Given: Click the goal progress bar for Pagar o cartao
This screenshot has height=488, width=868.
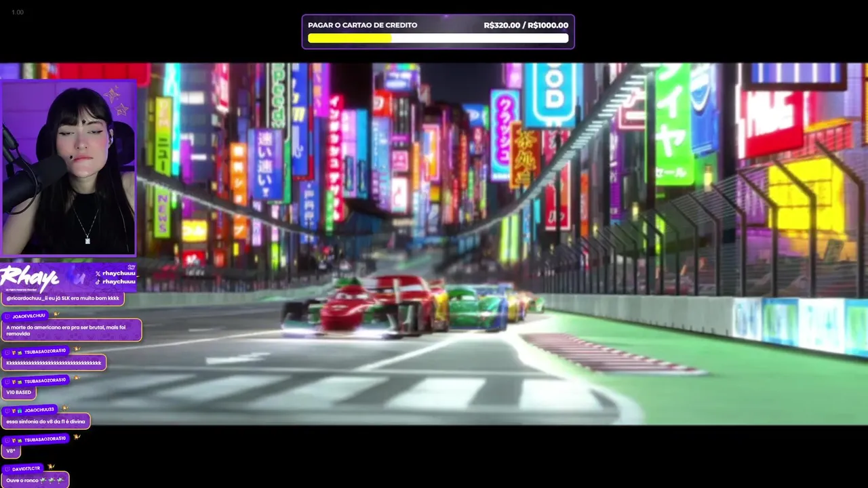Looking at the screenshot, I should pyautogui.click(x=438, y=38).
